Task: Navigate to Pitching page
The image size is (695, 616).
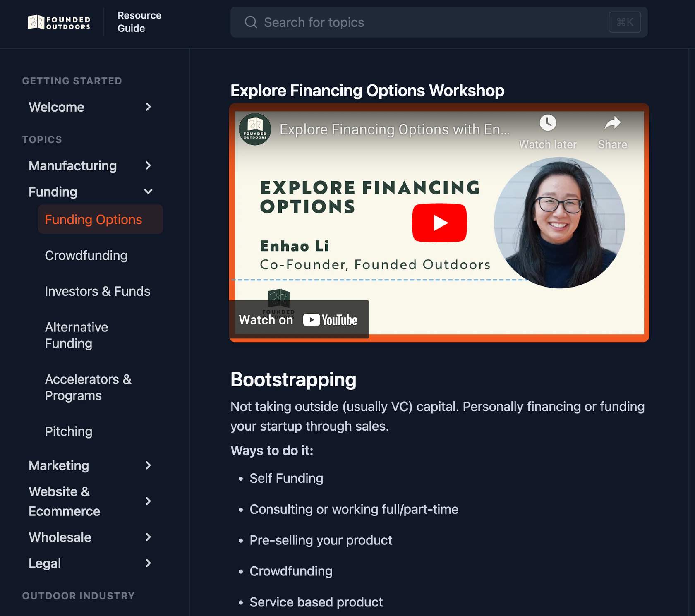Action: (69, 431)
